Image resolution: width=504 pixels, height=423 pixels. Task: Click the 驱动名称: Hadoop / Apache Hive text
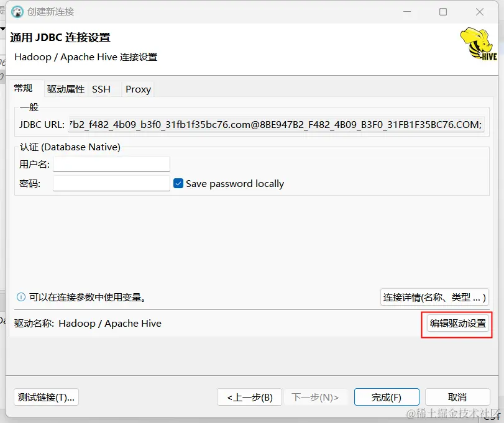tap(88, 324)
